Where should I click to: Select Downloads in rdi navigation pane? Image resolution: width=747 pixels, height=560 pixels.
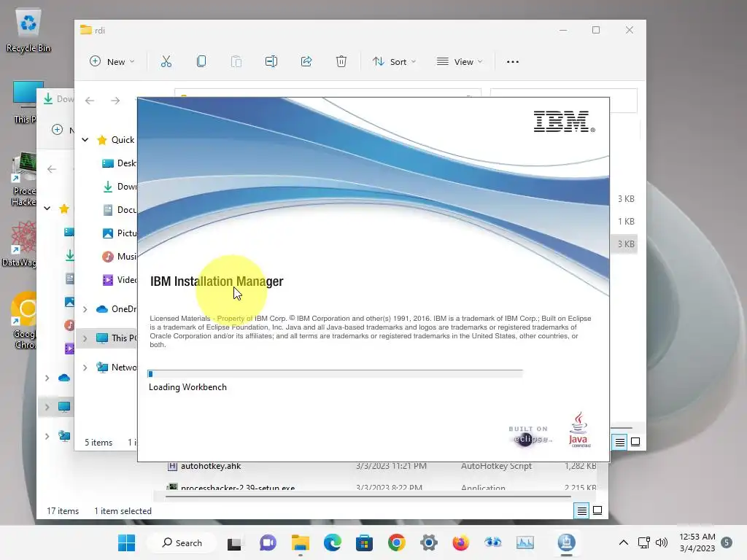pos(120,187)
